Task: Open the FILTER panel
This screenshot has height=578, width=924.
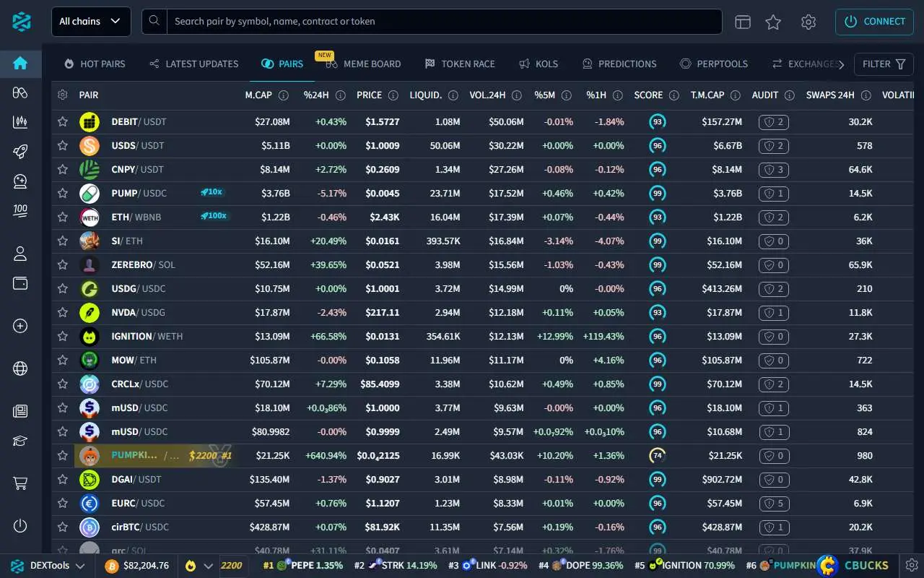Action: (x=884, y=64)
